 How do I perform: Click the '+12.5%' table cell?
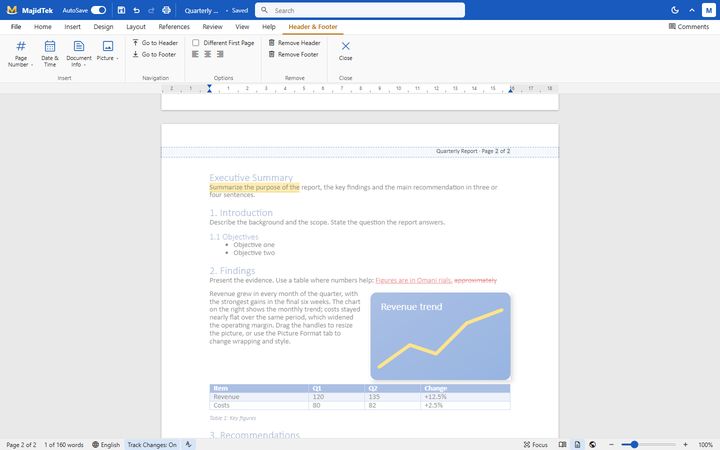(x=465, y=397)
